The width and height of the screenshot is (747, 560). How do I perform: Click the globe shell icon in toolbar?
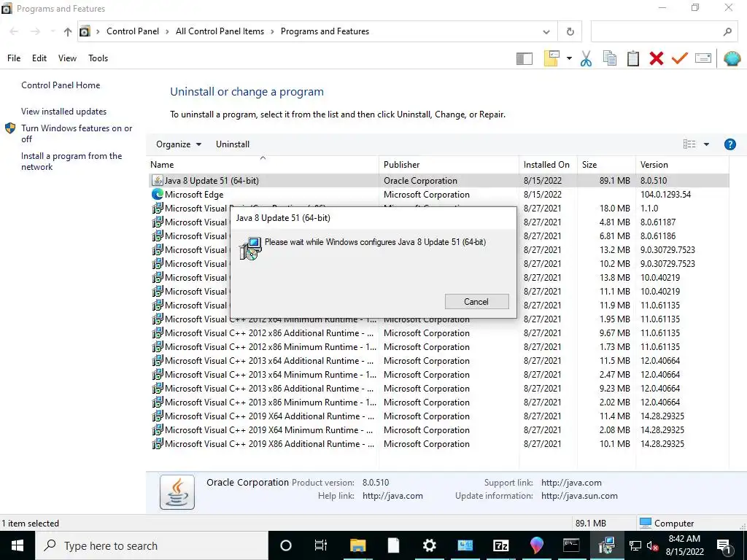[732, 58]
